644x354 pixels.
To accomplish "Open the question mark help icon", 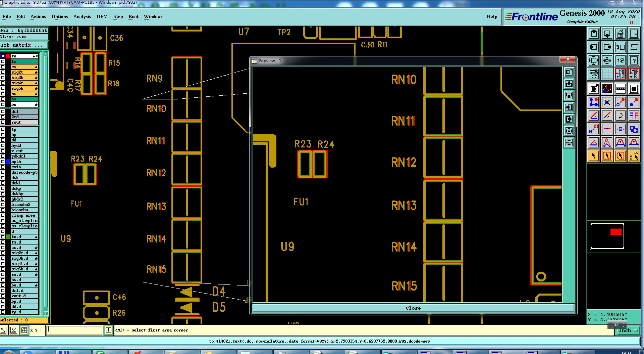I will (634, 60).
